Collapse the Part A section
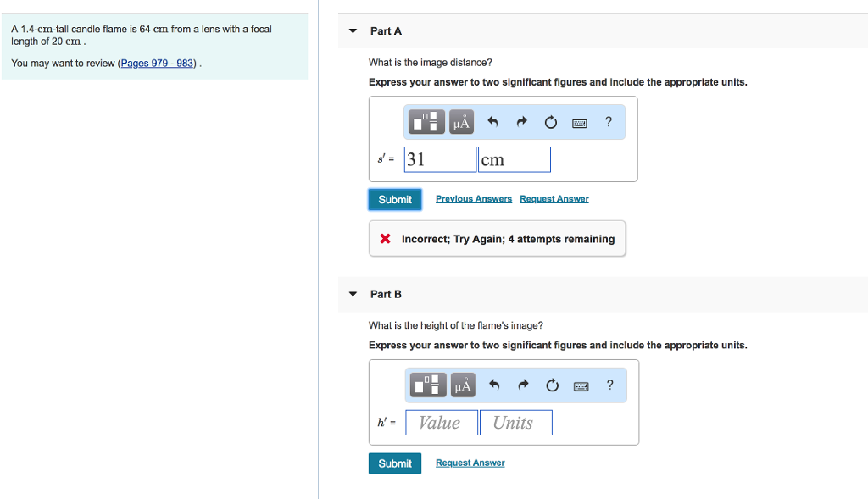 click(x=353, y=31)
